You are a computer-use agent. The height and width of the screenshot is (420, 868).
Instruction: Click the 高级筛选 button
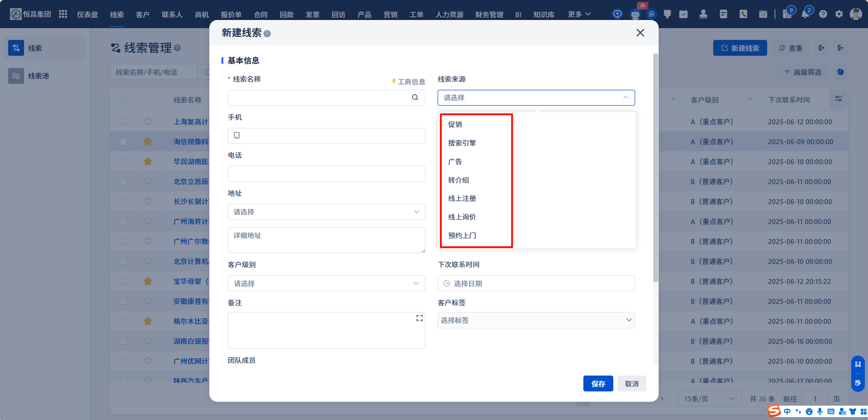(x=803, y=72)
